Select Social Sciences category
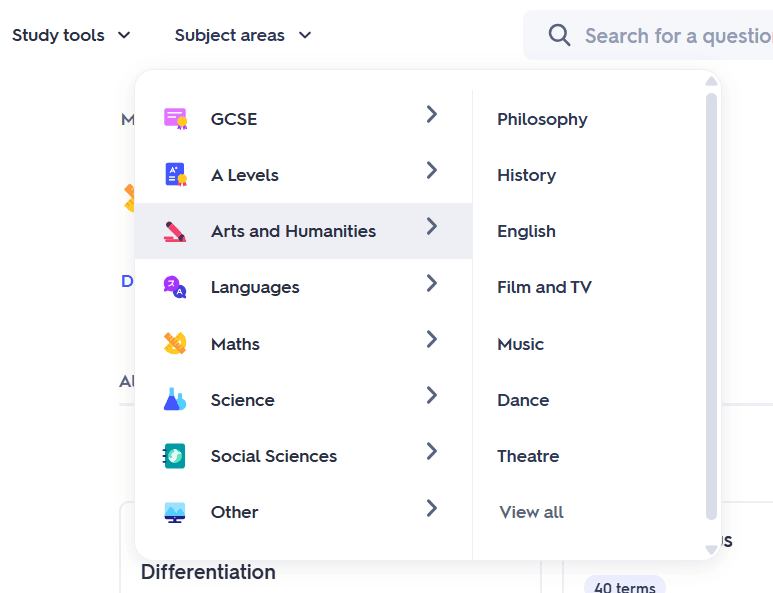This screenshot has width=773, height=593. point(304,456)
